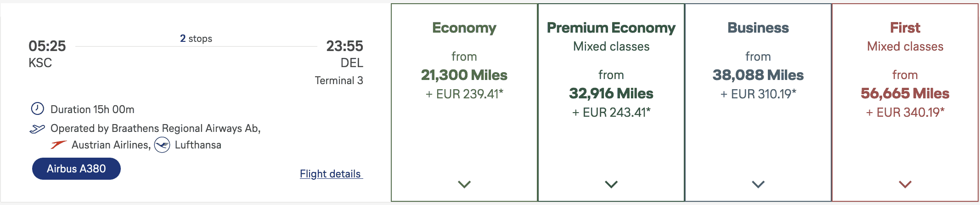This screenshot has width=980, height=205.
Task: Click the Austrian Airlines red logo
Action: [58, 145]
